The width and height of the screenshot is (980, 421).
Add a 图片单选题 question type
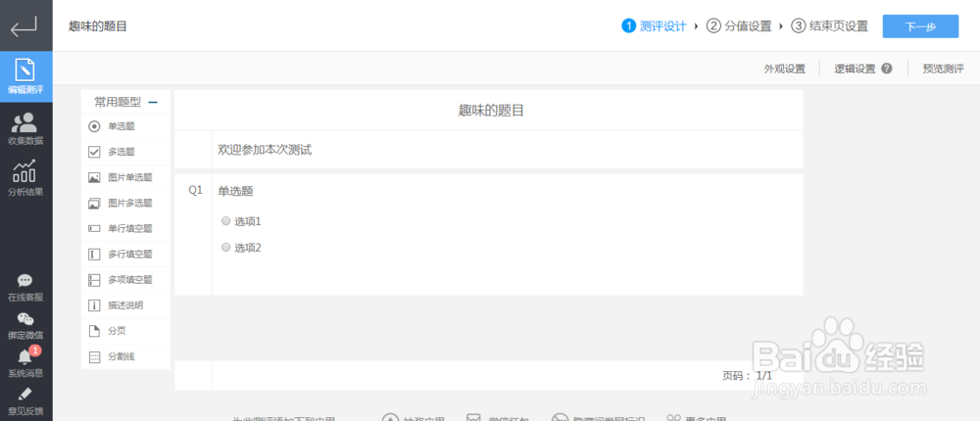[125, 177]
